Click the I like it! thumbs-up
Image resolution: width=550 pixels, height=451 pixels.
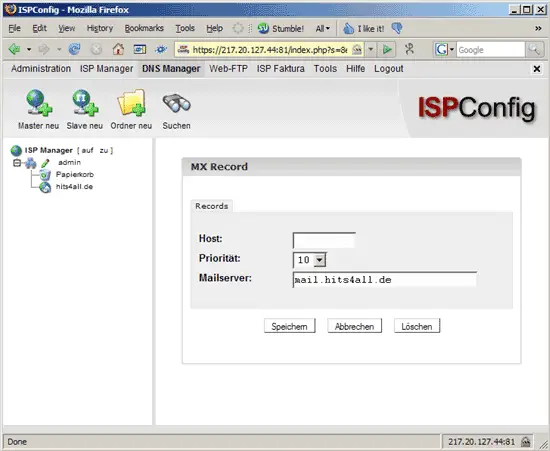348,28
